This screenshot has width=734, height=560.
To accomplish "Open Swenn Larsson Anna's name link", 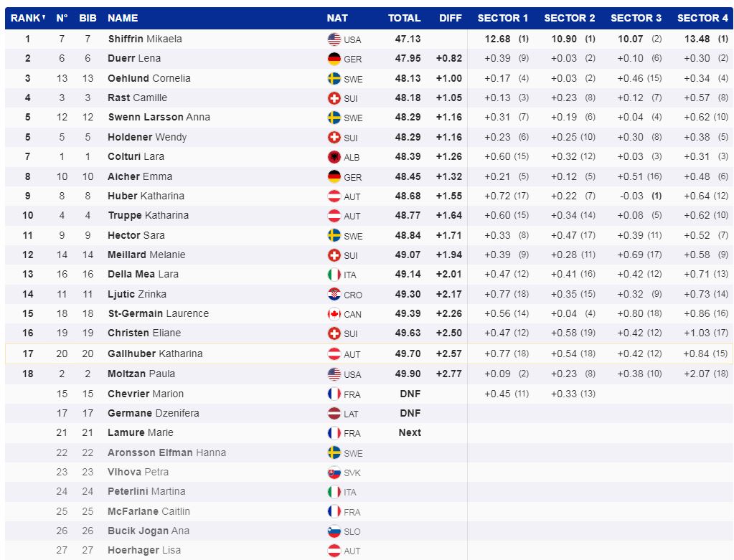I will click(x=159, y=117).
